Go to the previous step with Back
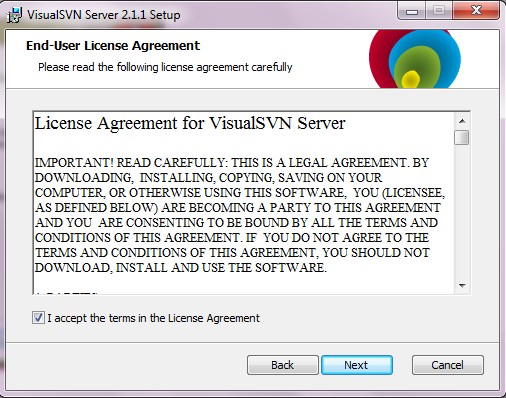This screenshot has width=506, height=398. coord(283,365)
